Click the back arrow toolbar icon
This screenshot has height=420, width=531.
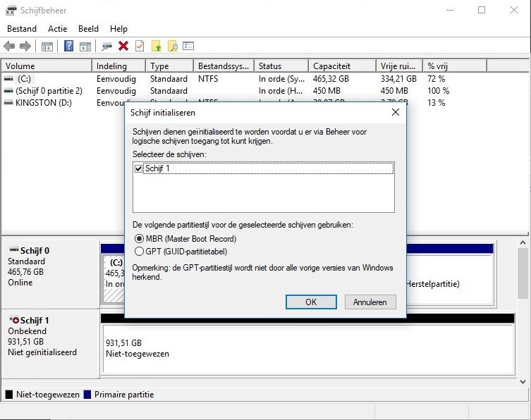(9, 46)
